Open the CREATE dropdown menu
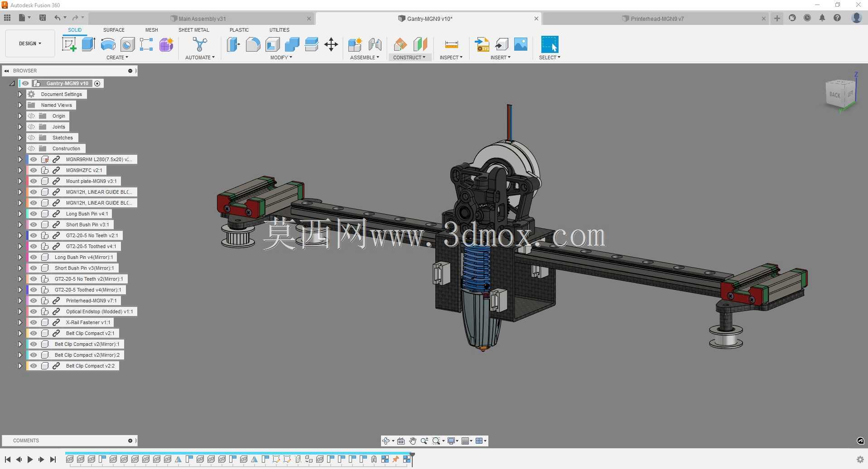Screen dimensions: 868x469 (x=117, y=57)
